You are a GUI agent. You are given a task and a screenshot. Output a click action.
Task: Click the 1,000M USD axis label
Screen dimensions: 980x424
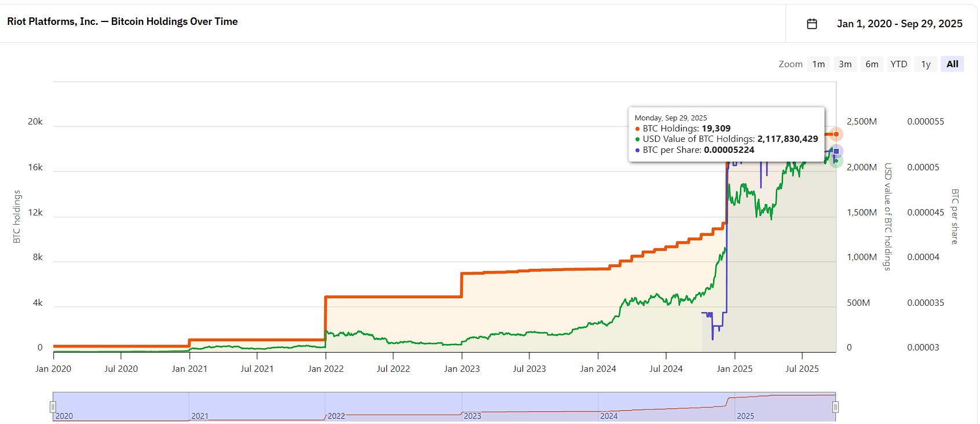tap(862, 257)
